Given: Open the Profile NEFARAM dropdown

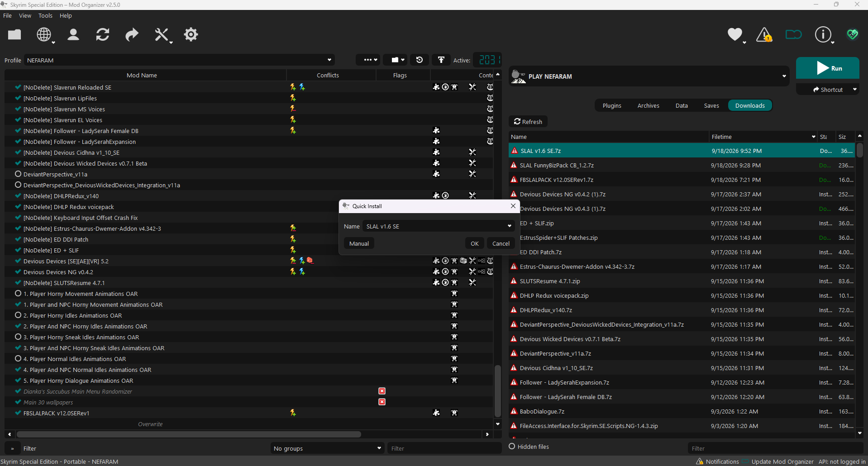Looking at the screenshot, I should [x=180, y=60].
